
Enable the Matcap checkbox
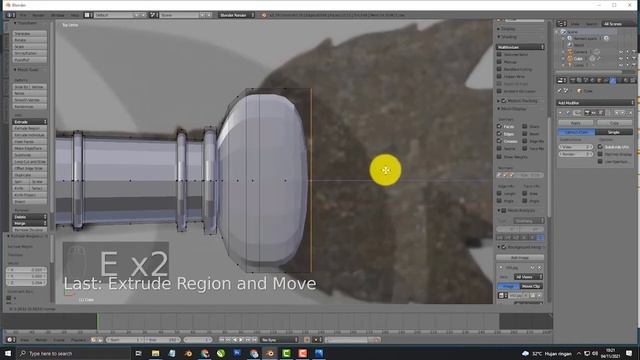click(499, 62)
